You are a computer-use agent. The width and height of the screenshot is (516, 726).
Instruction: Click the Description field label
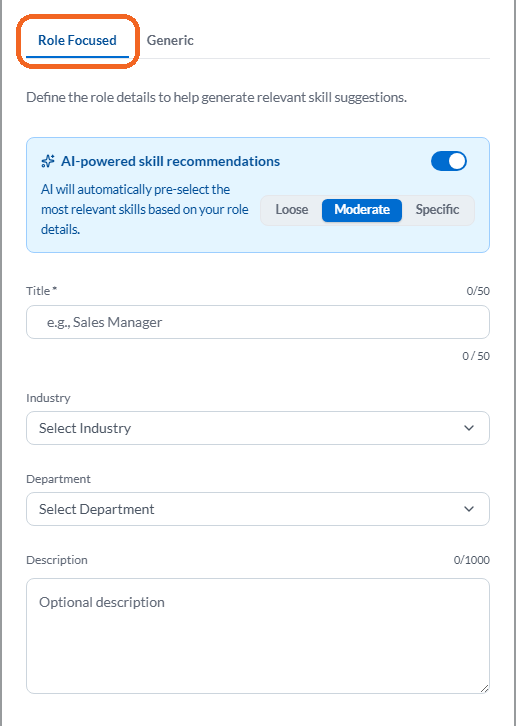point(57,560)
